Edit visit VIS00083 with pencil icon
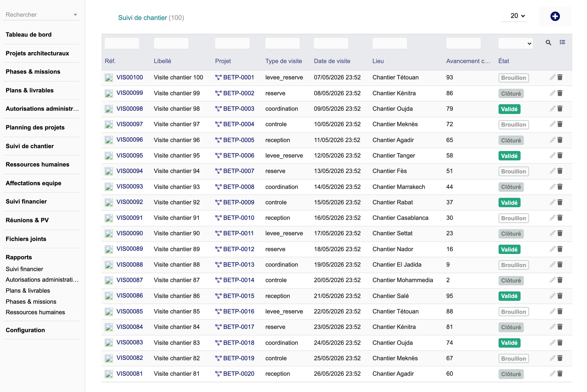 [x=552, y=343]
